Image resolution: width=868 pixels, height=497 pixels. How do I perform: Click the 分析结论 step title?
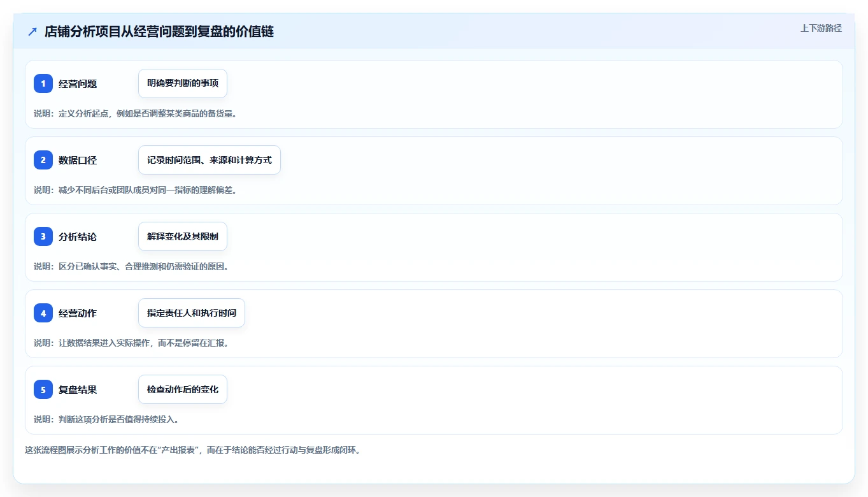click(x=78, y=236)
